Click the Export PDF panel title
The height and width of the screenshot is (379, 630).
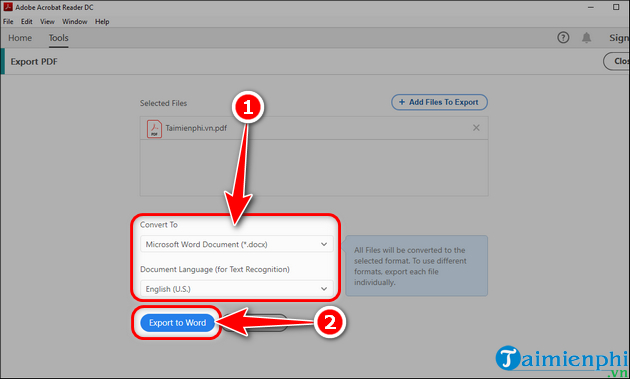click(x=34, y=61)
